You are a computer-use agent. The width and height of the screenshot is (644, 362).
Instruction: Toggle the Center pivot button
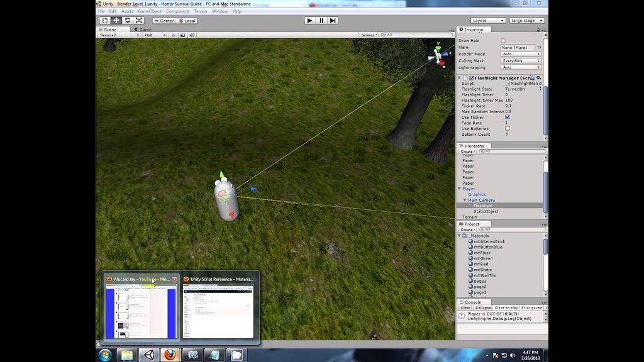pyautogui.click(x=165, y=21)
